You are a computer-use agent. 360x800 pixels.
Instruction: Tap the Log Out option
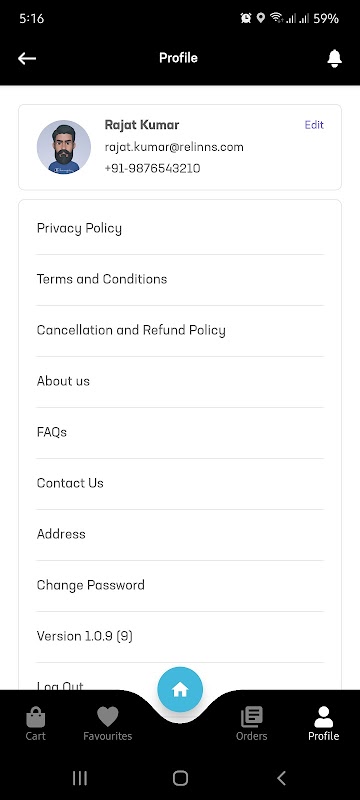point(60,685)
